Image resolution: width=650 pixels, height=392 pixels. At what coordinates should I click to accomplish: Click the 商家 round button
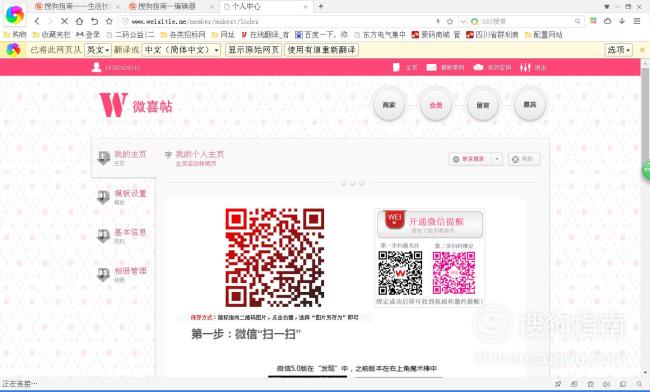389,105
